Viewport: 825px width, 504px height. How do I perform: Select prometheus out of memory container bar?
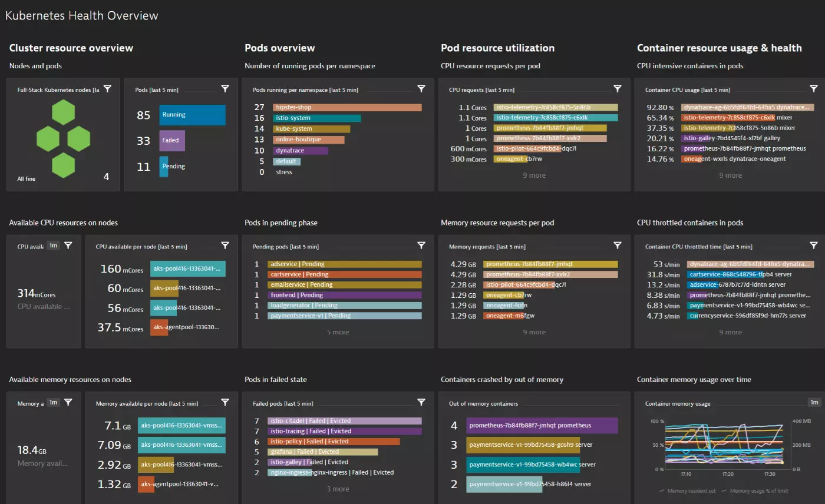542,425
